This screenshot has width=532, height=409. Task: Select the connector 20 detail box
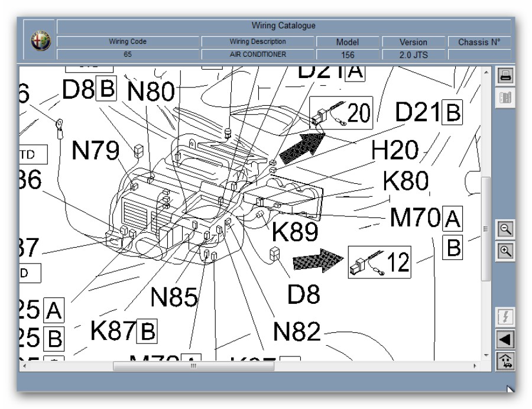point(341,112)
